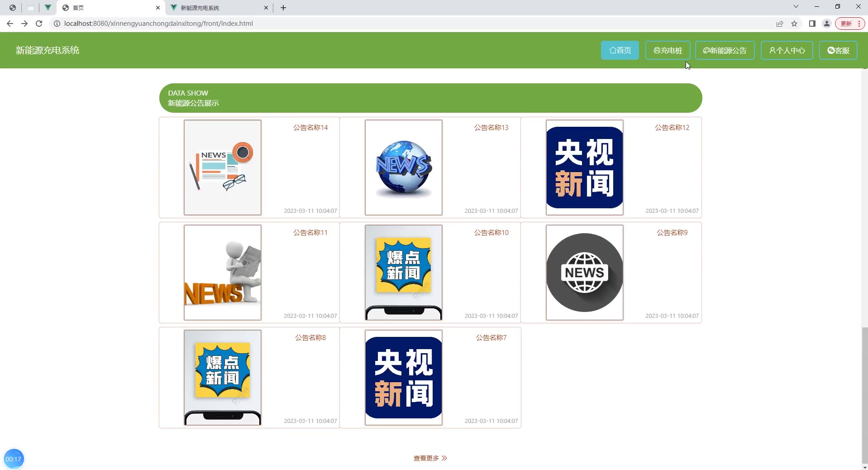The height and width of the screenshot is (470, 868).
Task: Click the timestamp under 公告名称14
Action: [x=310, y=211]
